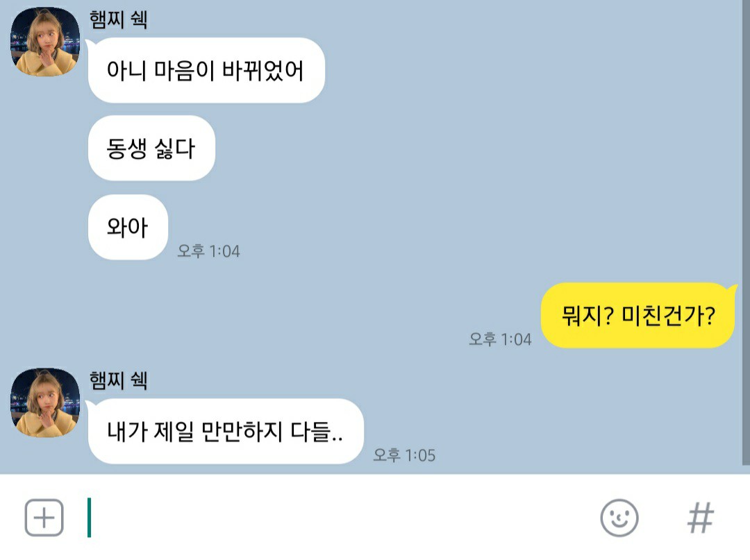Select the '와아' message bubble
Viewport: 750px width, 560px height.
pyautogui.click(x=128, y=227)
